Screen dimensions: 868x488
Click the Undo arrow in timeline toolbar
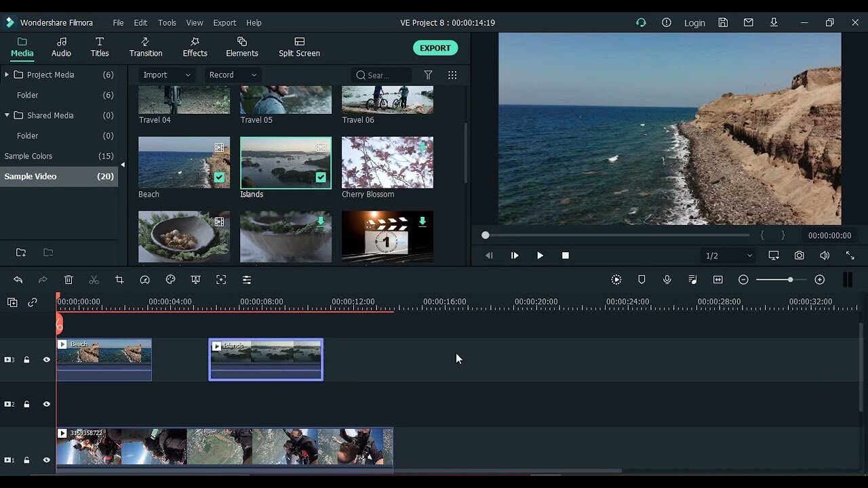pos(18,279)
